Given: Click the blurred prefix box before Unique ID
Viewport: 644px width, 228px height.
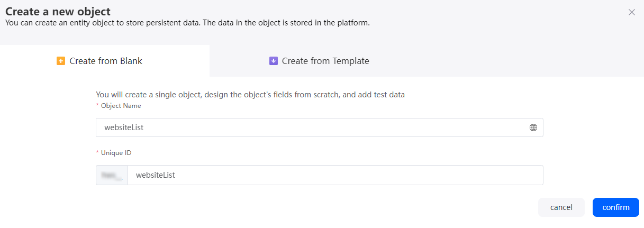Looking at the screenshot, I should click(x=112, y=175).
